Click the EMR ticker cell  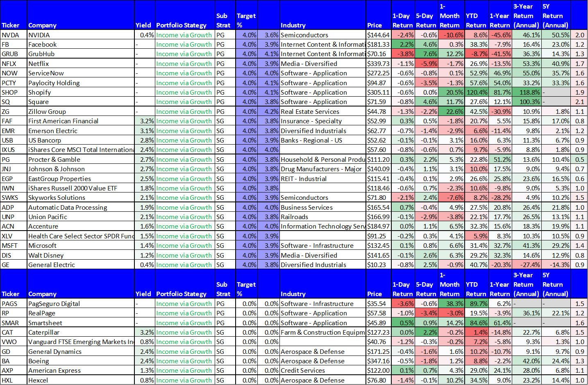[14, 131]
